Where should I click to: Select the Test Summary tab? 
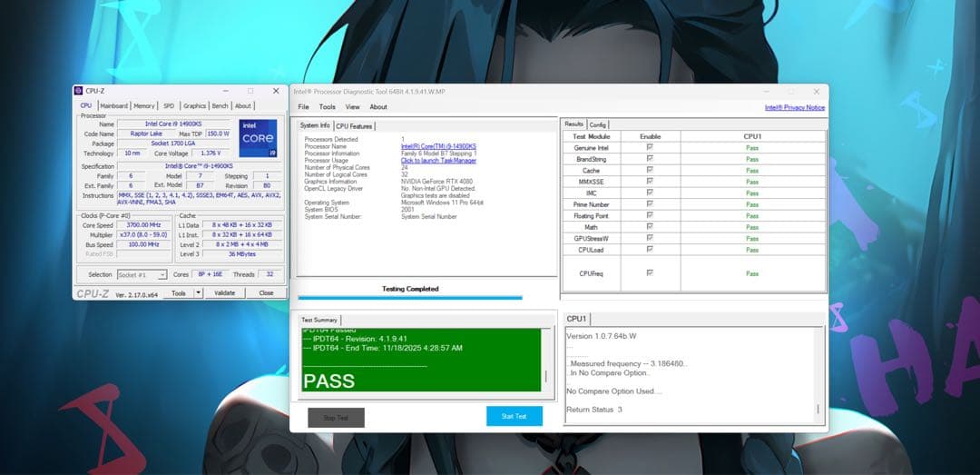(319, 320)
